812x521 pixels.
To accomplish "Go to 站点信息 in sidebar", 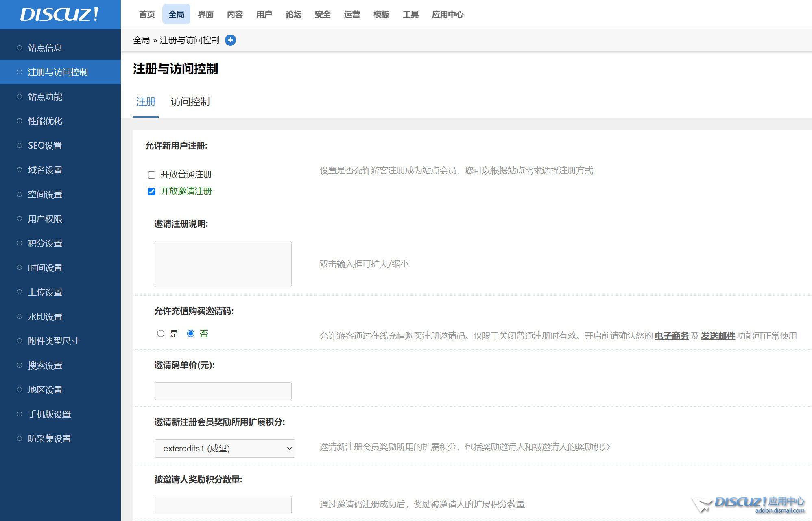I will tap(60, 48).
